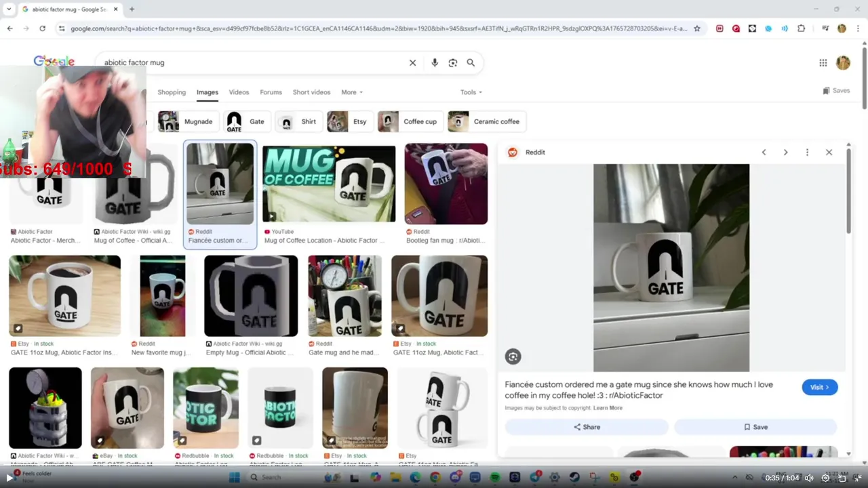Click the address bar URL
The width and height of the screenshot is (868, 488).
point(378,28)
